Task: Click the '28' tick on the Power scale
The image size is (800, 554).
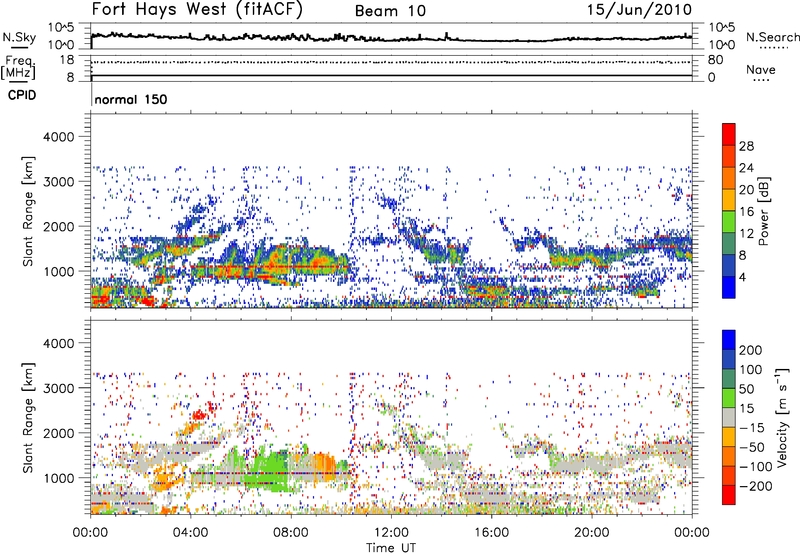Action: 746,146
